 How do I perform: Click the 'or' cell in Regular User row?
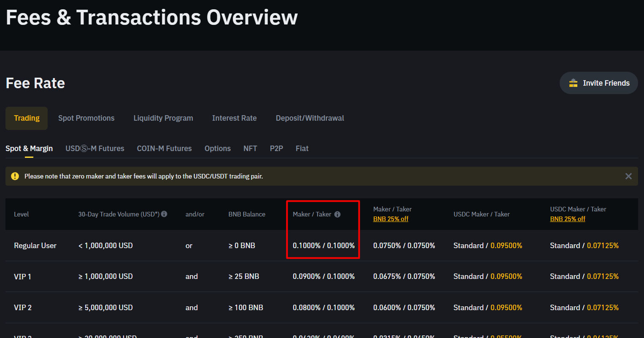(189, 246)
